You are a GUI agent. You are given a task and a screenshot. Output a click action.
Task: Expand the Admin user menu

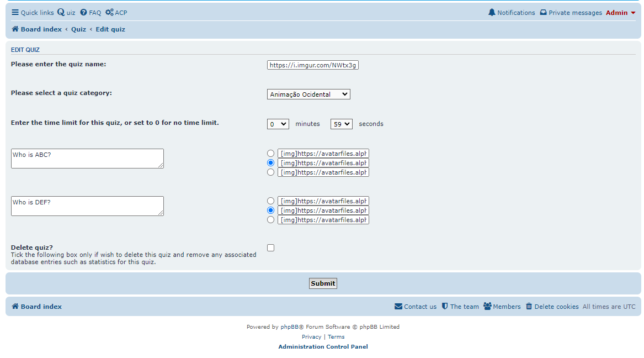(x=621, y=12)
